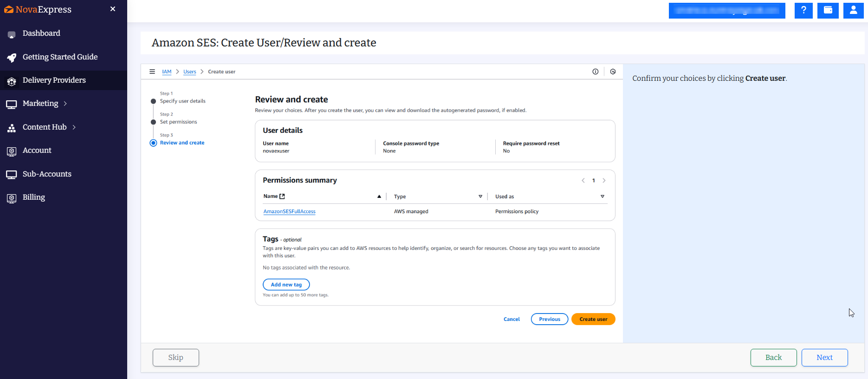Click the orange Create user button
The image size is (868, 379).
pos(593,319)
